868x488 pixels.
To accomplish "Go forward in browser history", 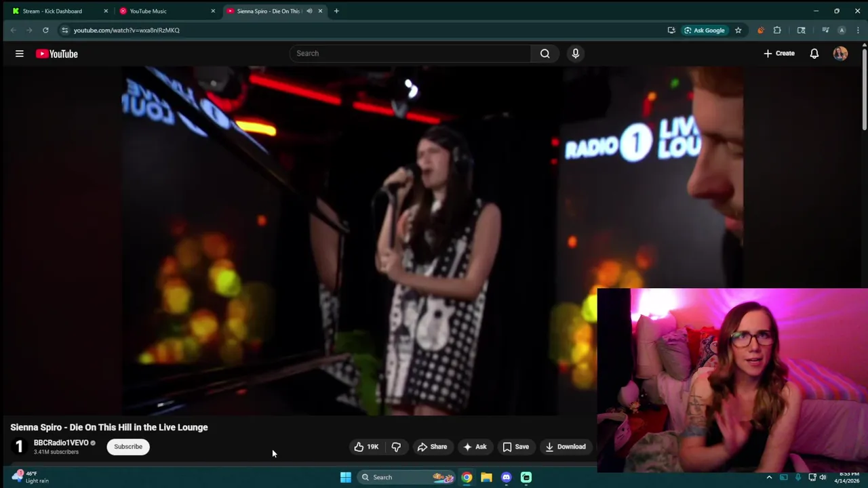I will 29,30.
